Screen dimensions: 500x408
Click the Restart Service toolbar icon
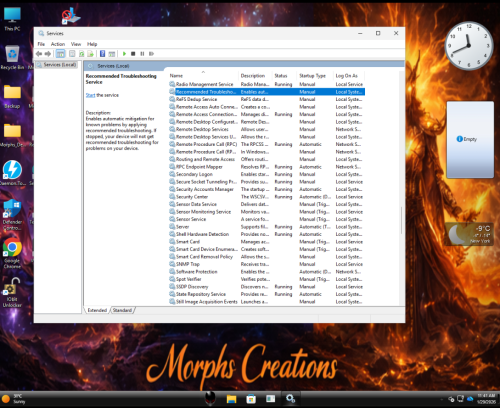tap(151, 54)
